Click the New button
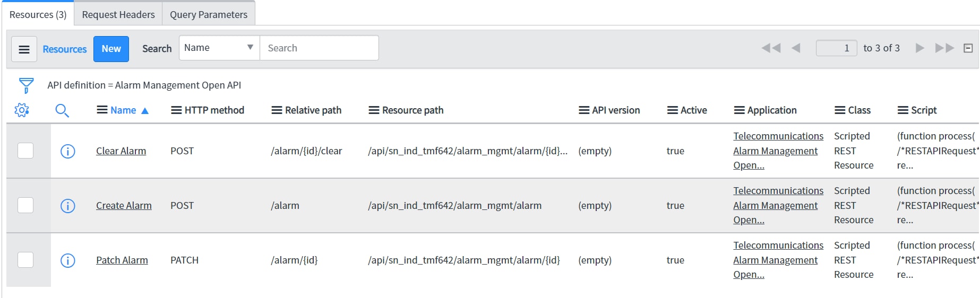 [111, 49]
